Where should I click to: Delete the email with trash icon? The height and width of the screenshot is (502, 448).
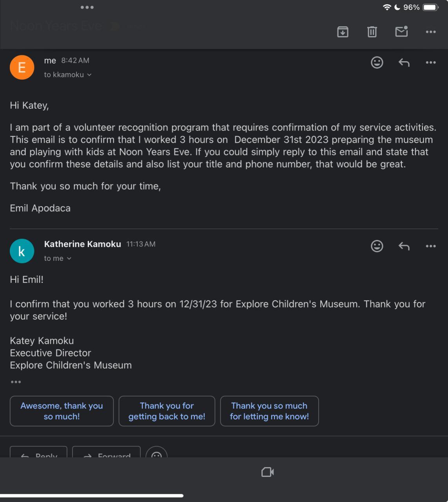click(x=372, y=32)
